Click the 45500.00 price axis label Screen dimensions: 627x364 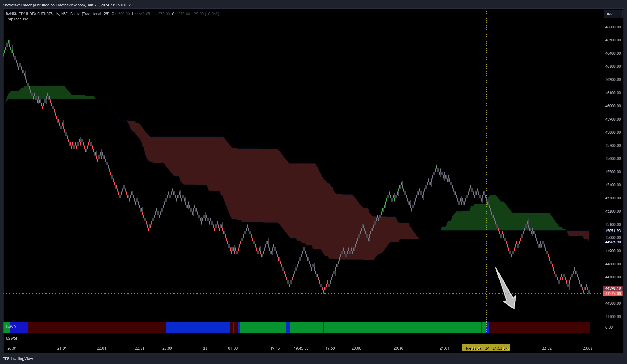[613, 172]
